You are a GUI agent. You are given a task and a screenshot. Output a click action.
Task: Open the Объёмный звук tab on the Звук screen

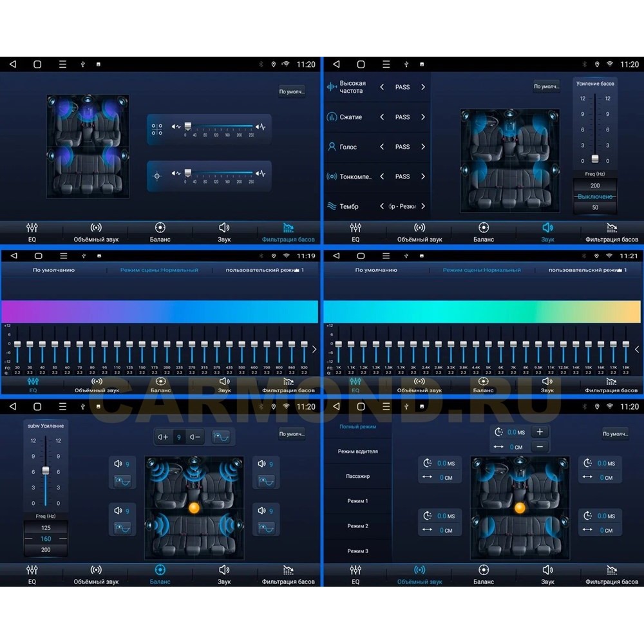[419, 232]
